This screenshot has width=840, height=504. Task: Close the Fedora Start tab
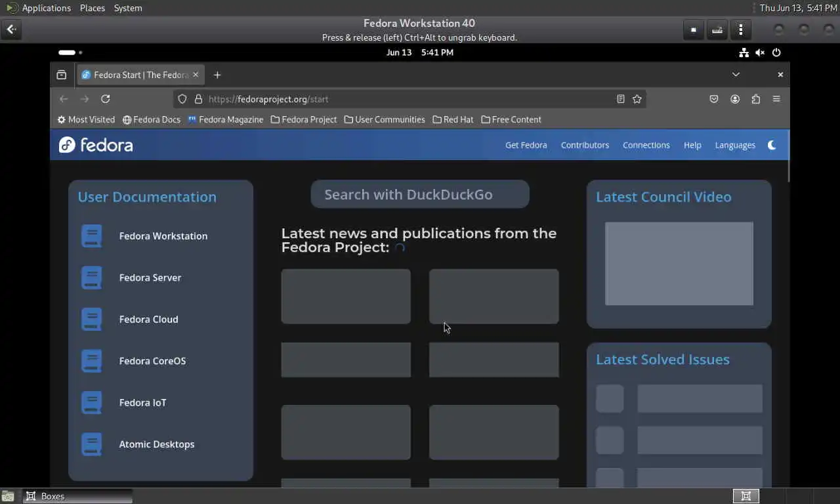coord(195,75)
